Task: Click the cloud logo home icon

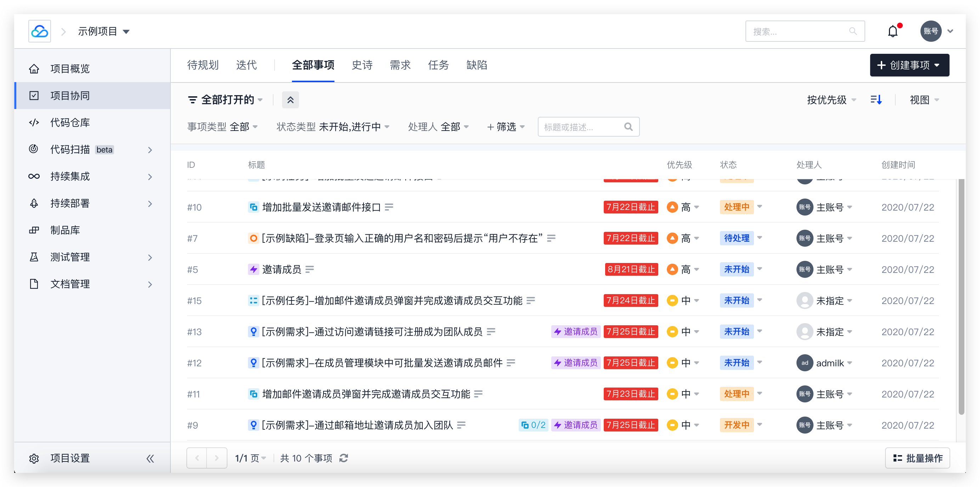Action: [x=40, y=31]
